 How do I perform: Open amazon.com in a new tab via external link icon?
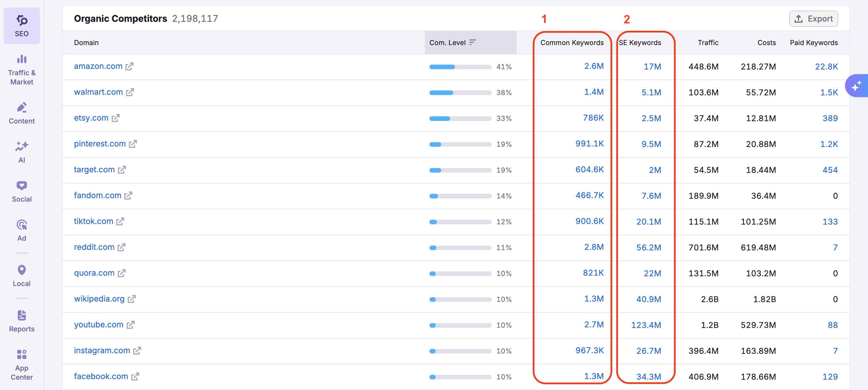129,66
